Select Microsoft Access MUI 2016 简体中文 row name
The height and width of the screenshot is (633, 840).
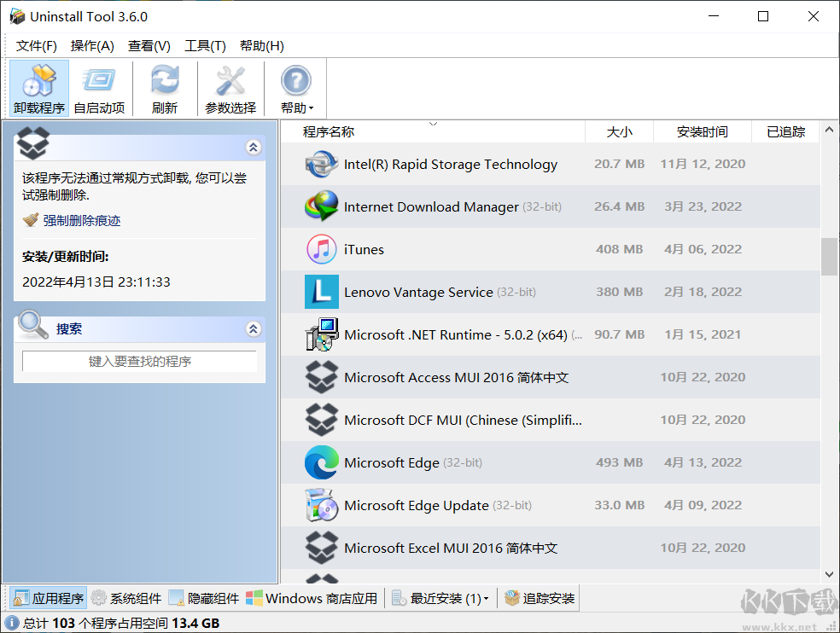(x=457, y=378)
